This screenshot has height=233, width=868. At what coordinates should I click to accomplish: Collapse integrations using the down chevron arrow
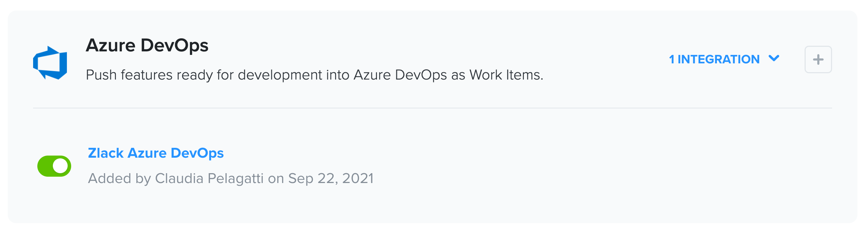(774, 58)
